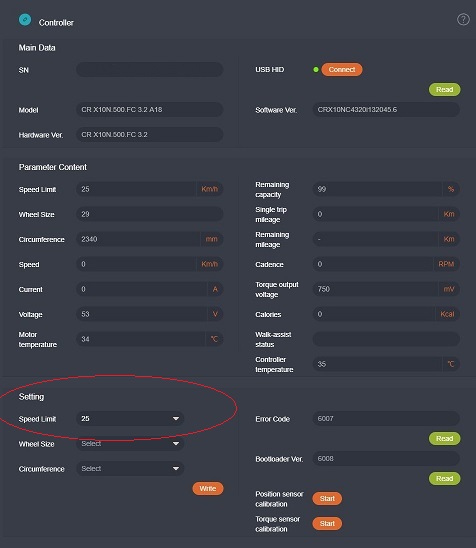Start Position sensor calibration
Screen dimensions: 476x548
click(x=327, y=498)
